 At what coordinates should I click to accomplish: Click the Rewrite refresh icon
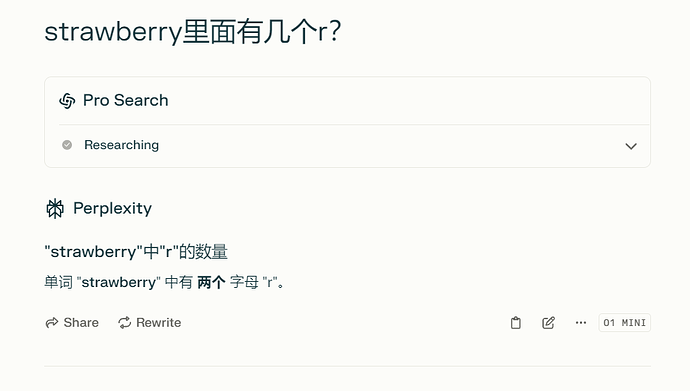point(125,322)
